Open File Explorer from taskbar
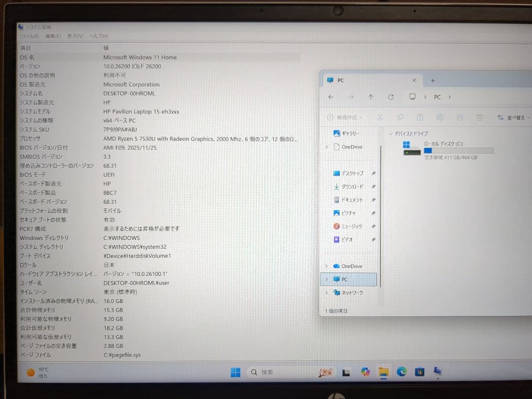This screenshot has height=399, width=532. [383, 372]
